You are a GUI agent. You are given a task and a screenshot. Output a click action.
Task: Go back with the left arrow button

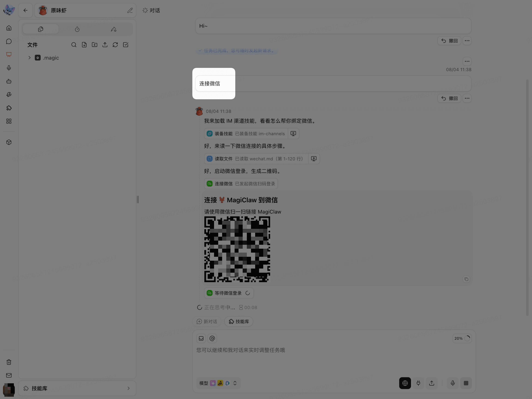[25, 10]
